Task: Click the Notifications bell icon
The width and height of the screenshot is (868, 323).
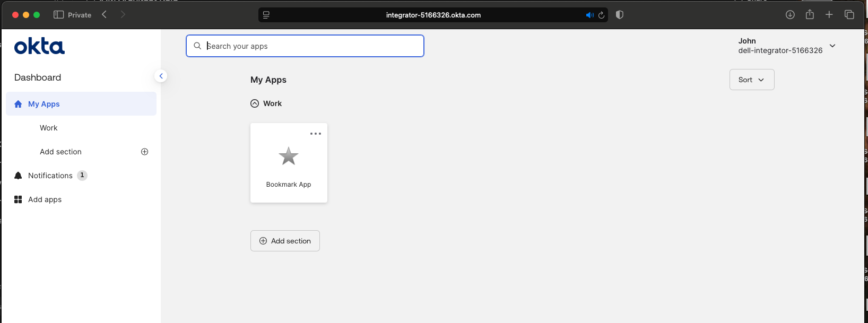Action: click(x=18, y=176)
